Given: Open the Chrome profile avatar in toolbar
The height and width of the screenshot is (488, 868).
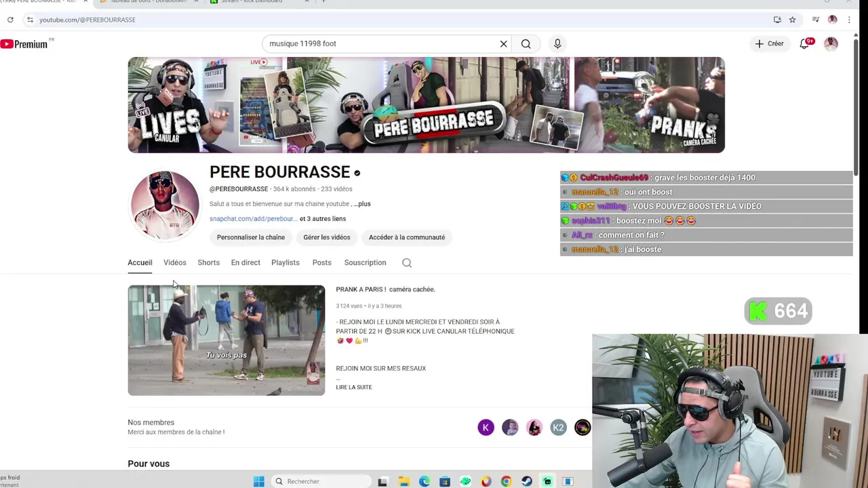Looking at the screenshot, I should (x=833, y=20).
